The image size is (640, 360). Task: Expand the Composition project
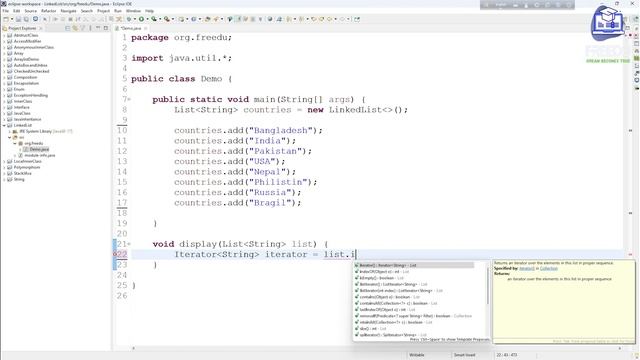(4, 78)
